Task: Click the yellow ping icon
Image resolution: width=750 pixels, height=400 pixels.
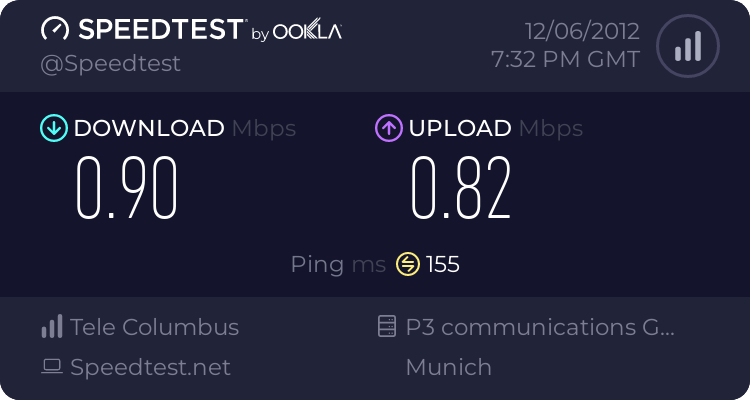Action: pyautogui.click(x=407, y=264)
